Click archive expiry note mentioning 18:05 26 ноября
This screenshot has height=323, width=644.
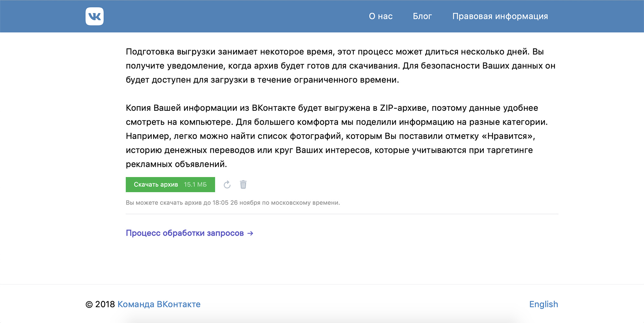[x=233, y=203]
